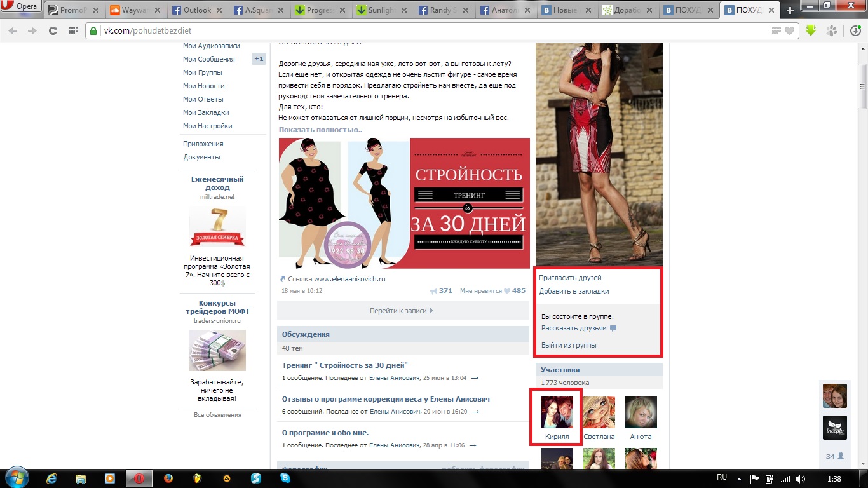Click the green download arrow extension icon
The width and height of the screenshot is (868, 488).
[x=810, y=30]
